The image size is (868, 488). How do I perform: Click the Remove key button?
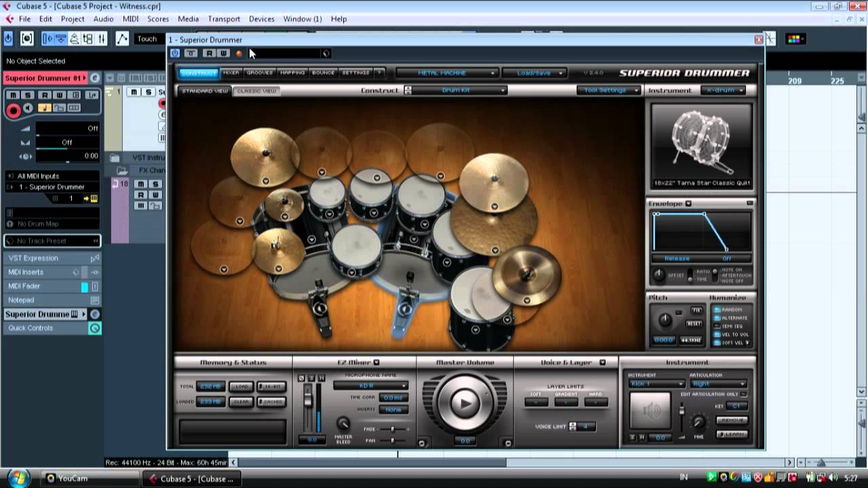732,420
